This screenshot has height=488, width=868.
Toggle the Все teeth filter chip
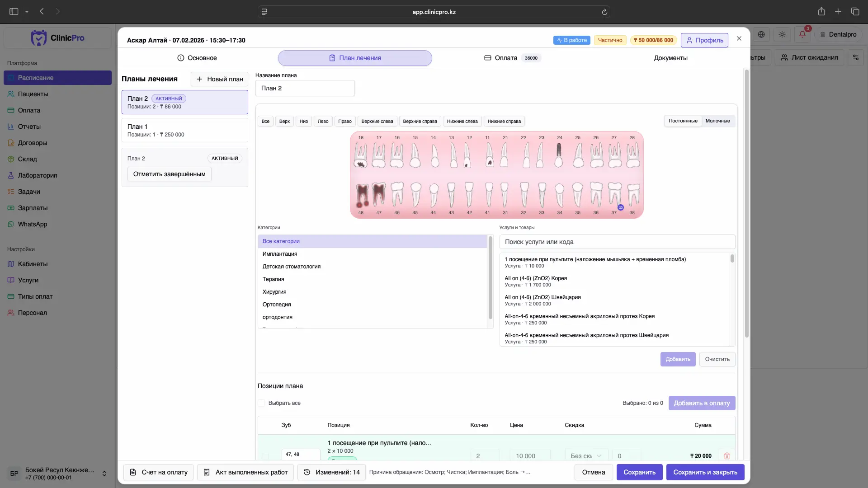pos(265,121)
